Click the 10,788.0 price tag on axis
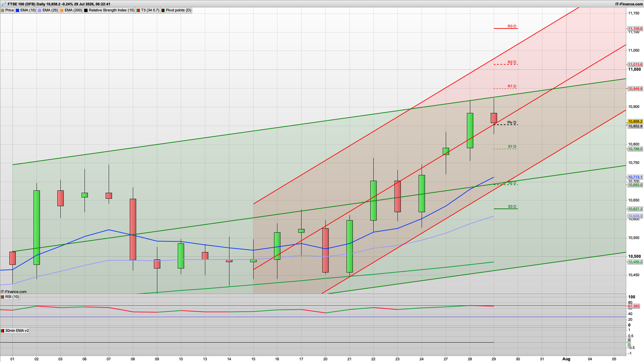The height and width of the screenshot is (362, 644). pyautogui.click(x=635, y=149)
